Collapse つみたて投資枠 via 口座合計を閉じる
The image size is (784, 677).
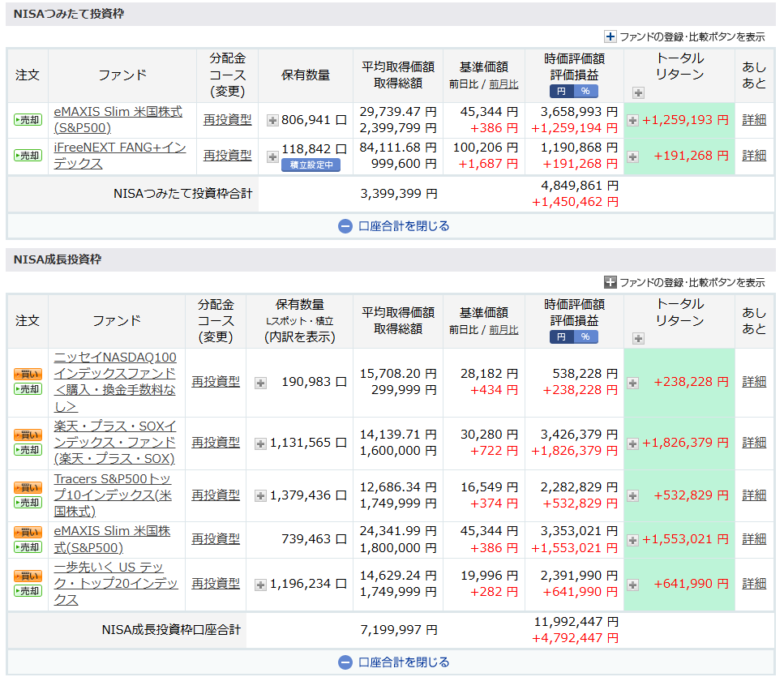click(393, 226)
